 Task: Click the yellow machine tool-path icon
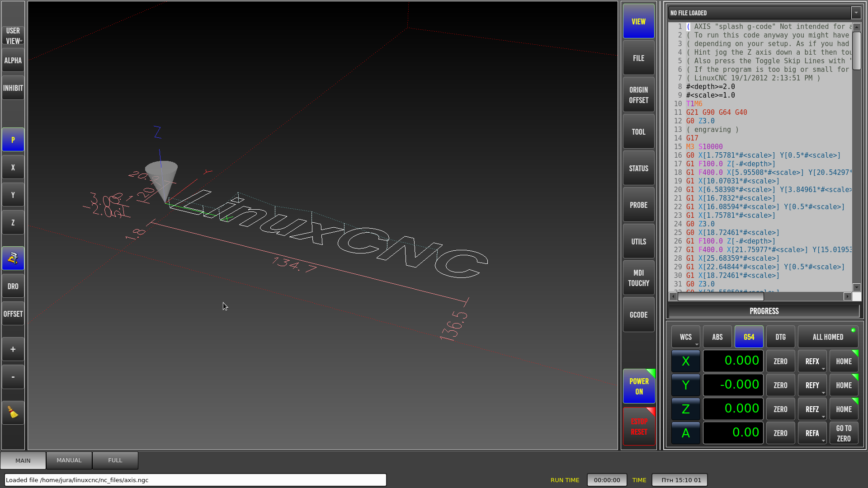point(13,258)
